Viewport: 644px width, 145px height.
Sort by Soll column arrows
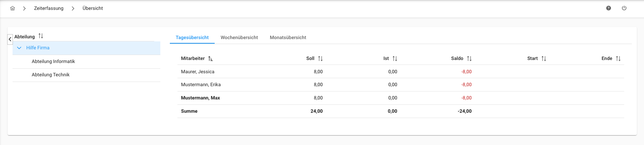pos(320,58)
